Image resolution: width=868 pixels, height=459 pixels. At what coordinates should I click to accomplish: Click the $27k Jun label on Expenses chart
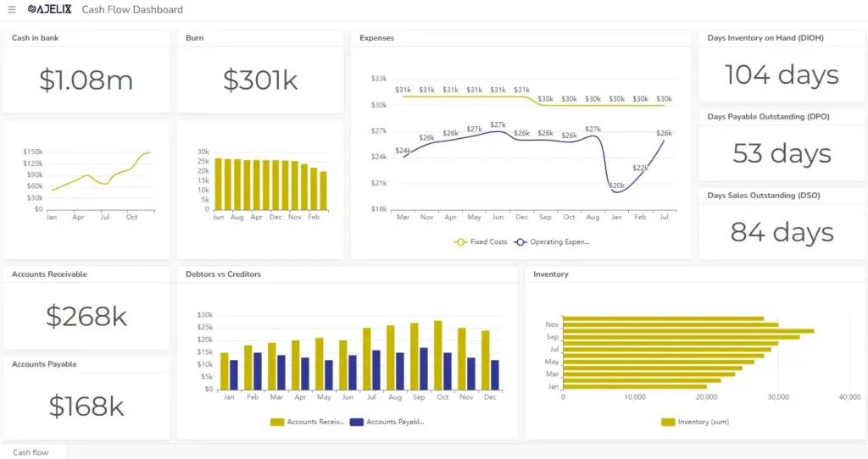click(498, 125)
